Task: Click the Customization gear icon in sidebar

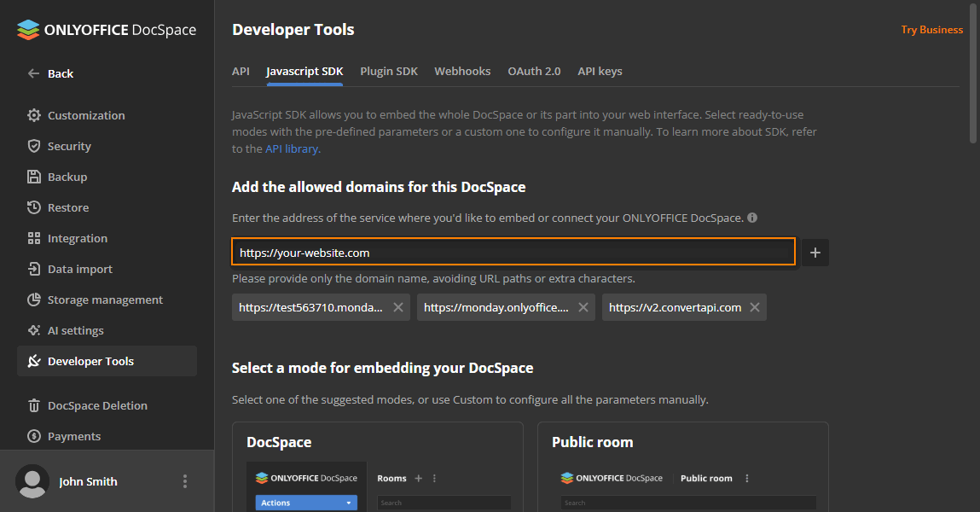Action: pyautogui.click(x=34, y=115)
